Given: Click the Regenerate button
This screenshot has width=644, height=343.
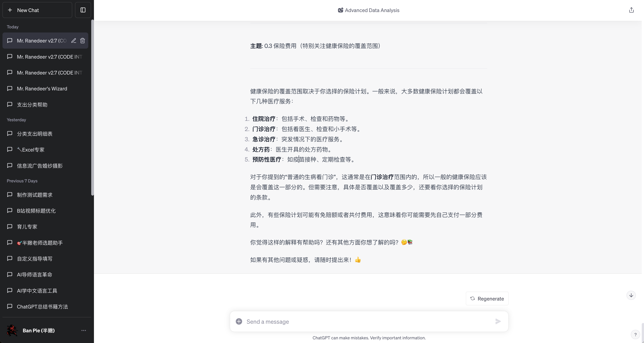Looking at the screenshot, I should click(x=487, y=298).
